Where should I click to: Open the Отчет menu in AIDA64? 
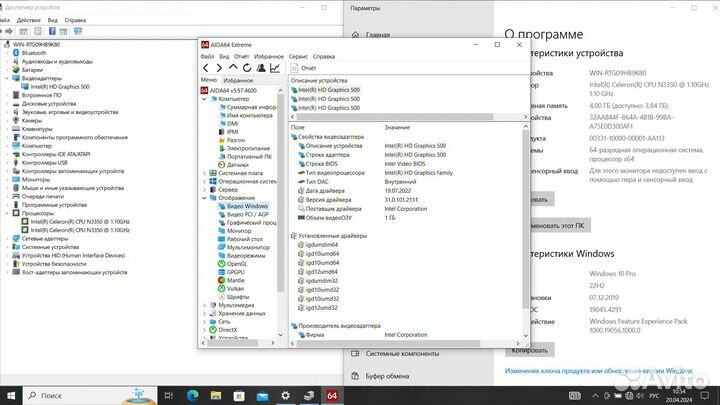(x=242, y=56)
